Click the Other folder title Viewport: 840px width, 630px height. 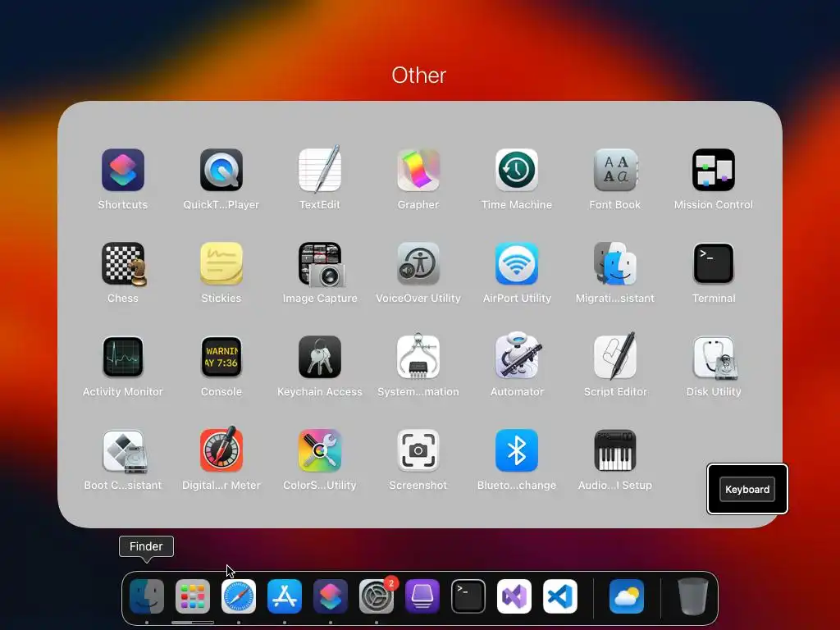tap(419, 75)
